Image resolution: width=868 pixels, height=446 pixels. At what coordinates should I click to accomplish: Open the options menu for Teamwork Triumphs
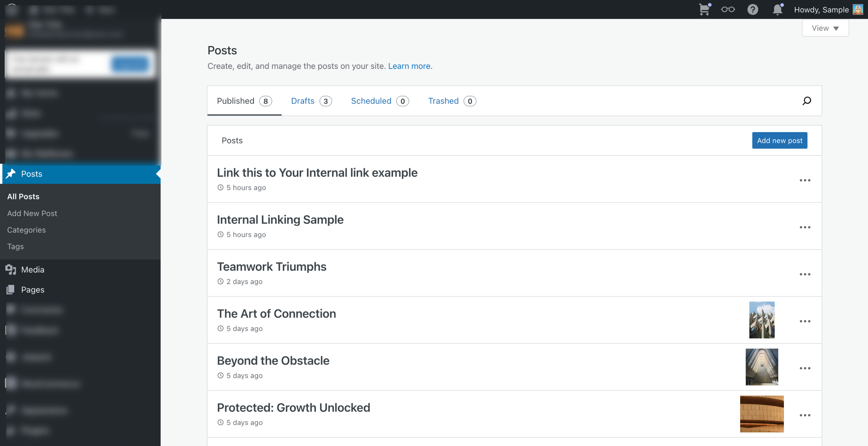point(805,274)
